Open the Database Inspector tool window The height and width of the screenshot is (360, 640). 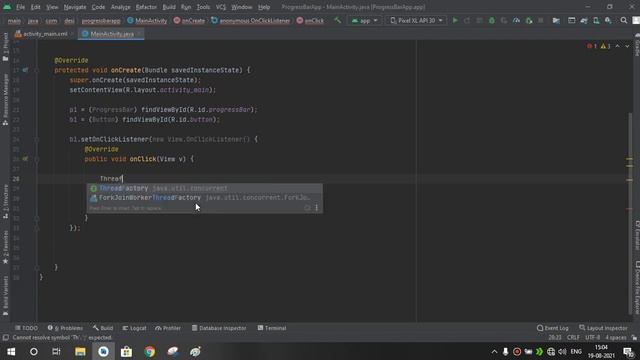pos(219,328)
